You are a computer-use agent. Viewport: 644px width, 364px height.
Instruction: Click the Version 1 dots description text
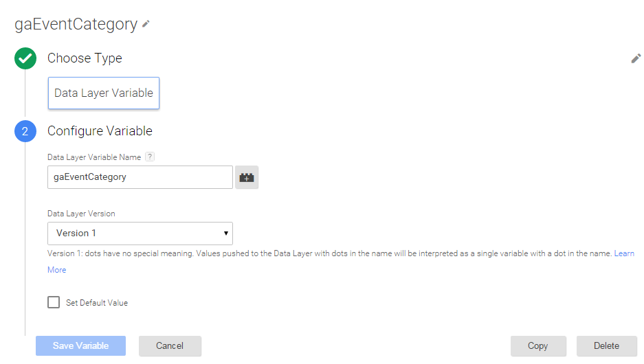pyautogui.click(x=330, y=253)
